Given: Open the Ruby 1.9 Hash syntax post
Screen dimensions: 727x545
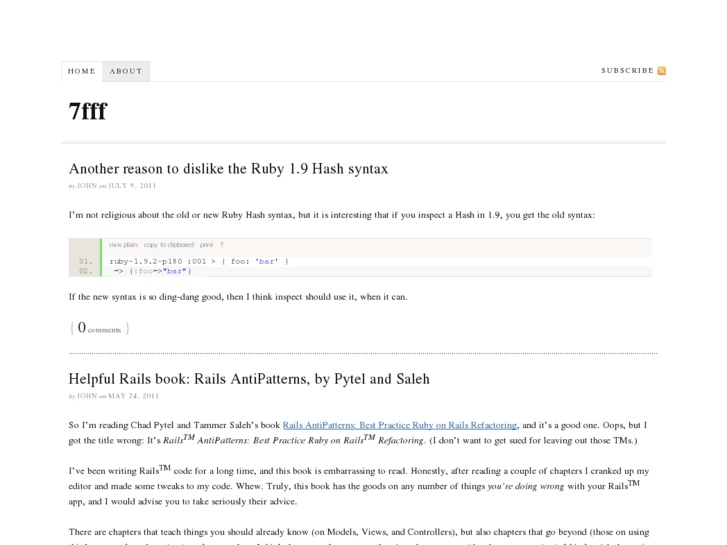Looking at the screenshot, I should (228, 168).
